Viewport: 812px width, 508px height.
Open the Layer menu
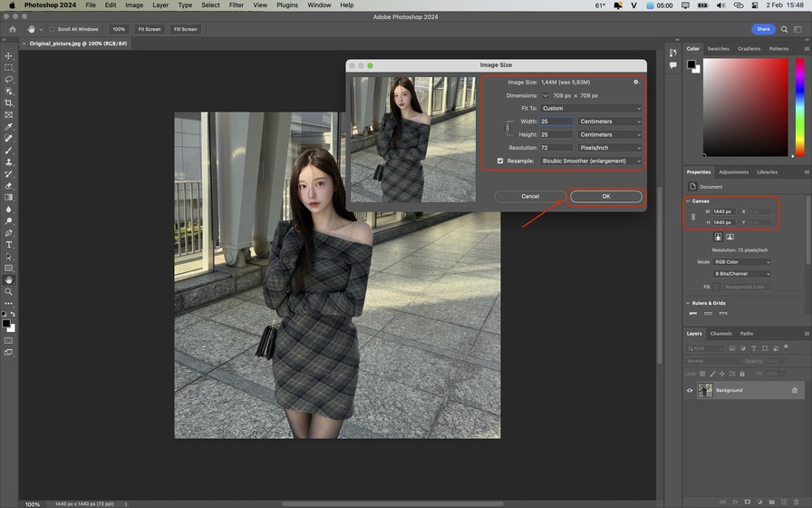tap(160, 5)
